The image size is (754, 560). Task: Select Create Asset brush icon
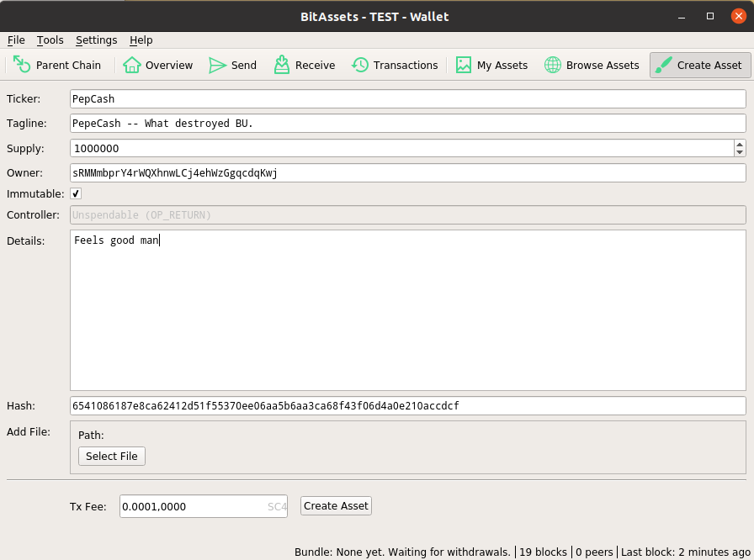664,65
